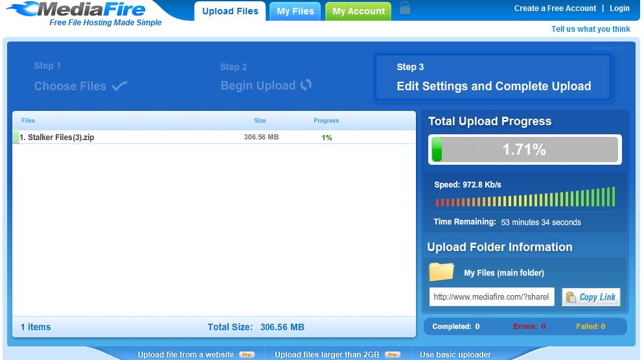The image size is (644, 360).
Task: Click the Tell us what you think link
Action: point(591,29)
